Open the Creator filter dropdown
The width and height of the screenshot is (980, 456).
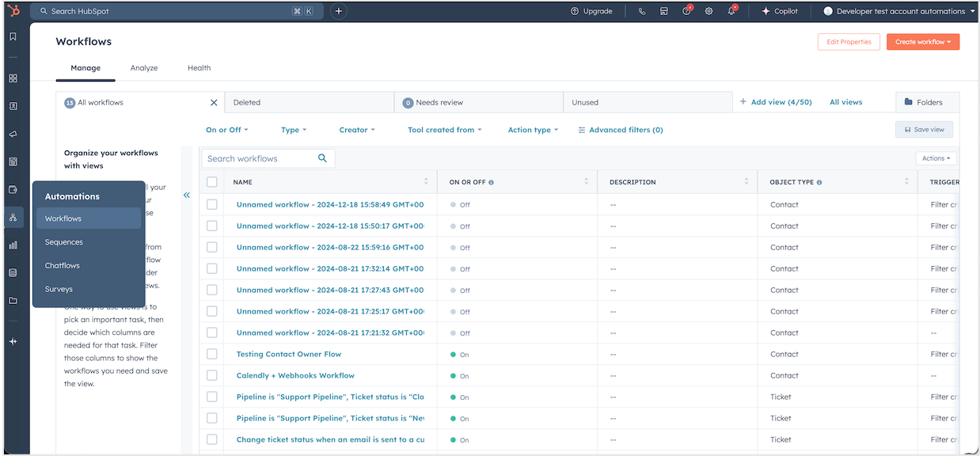tap(356, 129)
